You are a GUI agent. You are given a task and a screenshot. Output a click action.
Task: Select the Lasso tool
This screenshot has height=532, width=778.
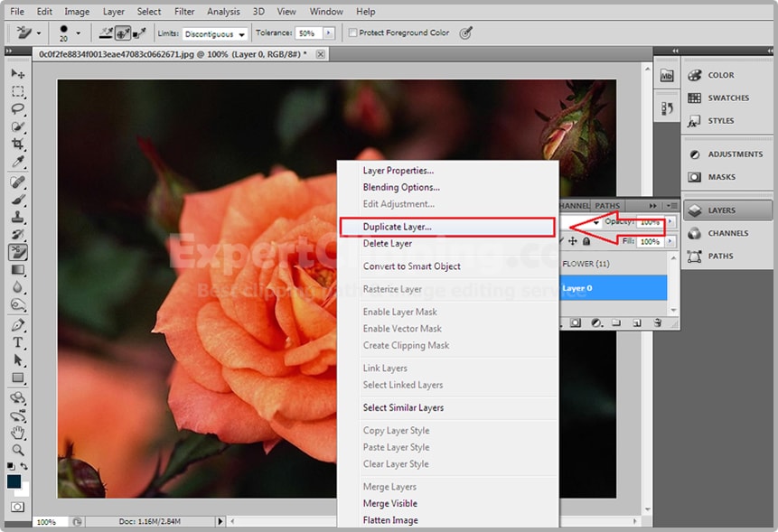pos(18,109)
